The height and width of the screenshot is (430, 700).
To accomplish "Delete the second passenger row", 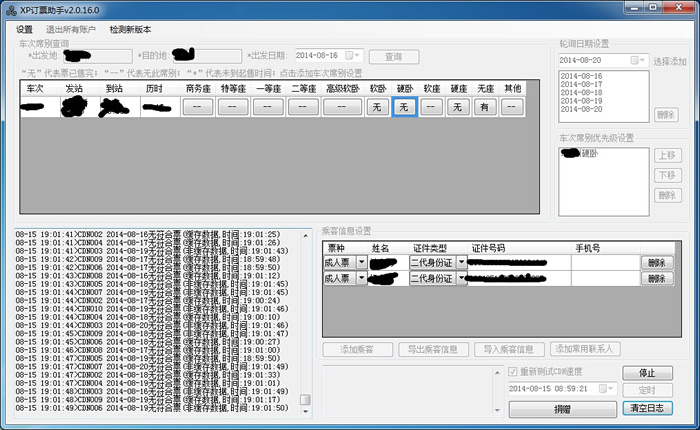I will click(655, 279).
